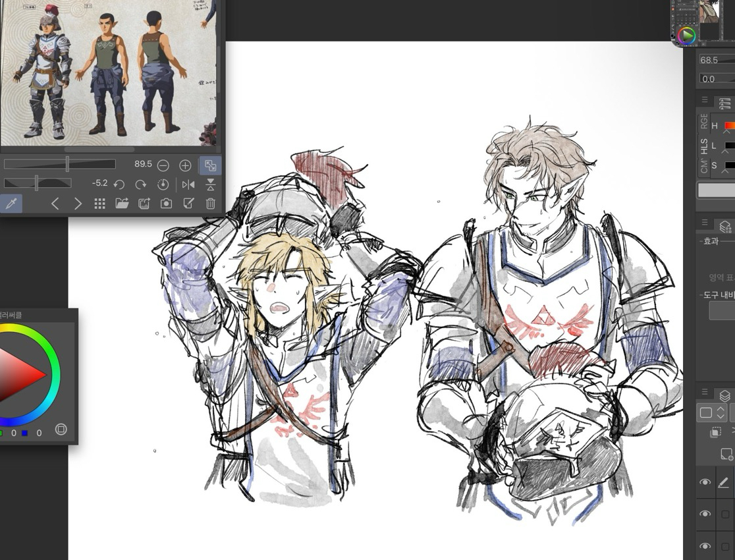735x560 pixels.
Task: Open the layer color dropdown stepper
Action: (721, 413)
